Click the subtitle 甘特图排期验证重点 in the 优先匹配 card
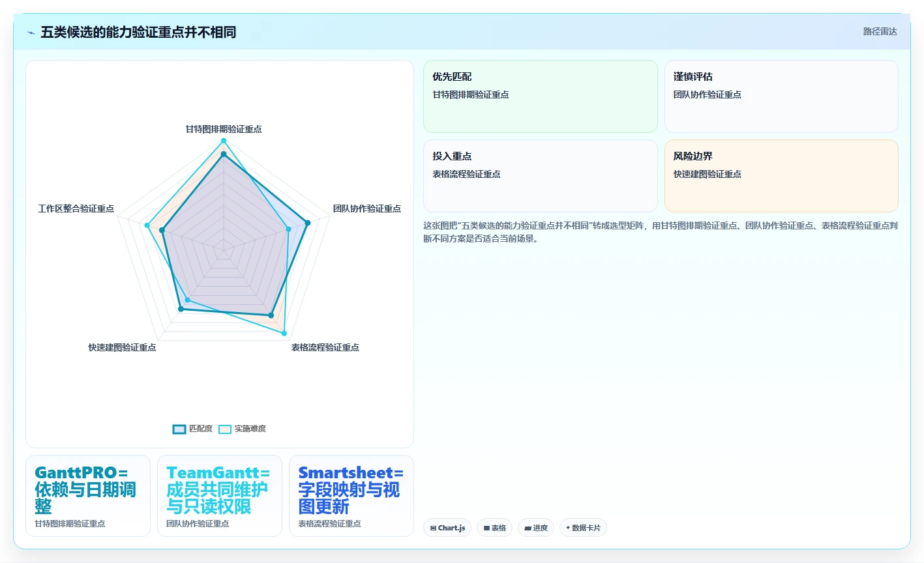924x563 pixels. click(x=471, y=94)
